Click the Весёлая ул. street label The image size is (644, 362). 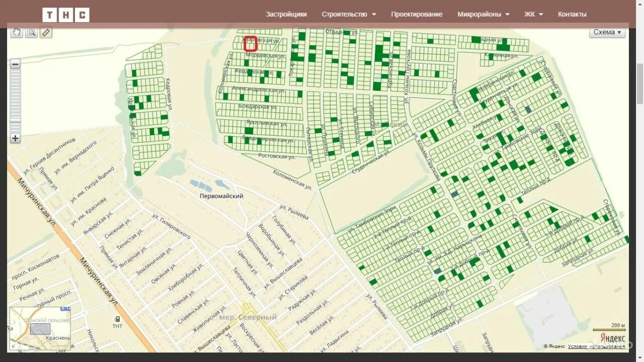tap(321, 325)
